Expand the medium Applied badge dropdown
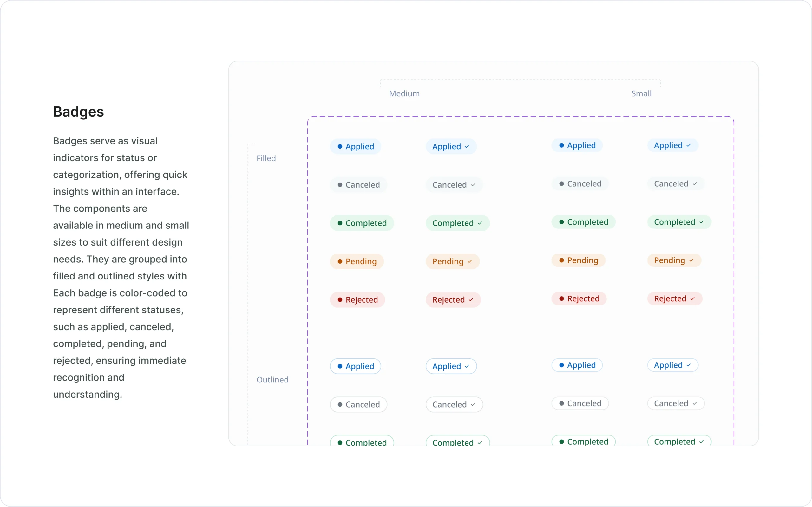The image size is (812, 507). click(467, 146)
